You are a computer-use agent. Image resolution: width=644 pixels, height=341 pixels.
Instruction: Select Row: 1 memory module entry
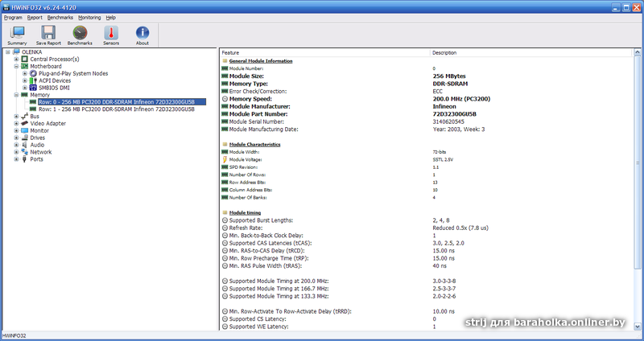coord(117,109)
